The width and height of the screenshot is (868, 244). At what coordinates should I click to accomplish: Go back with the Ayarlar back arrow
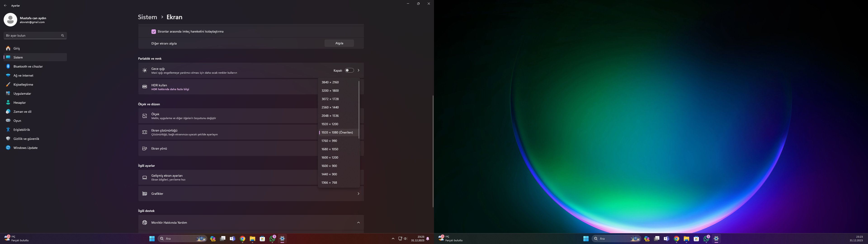[5, 6]
